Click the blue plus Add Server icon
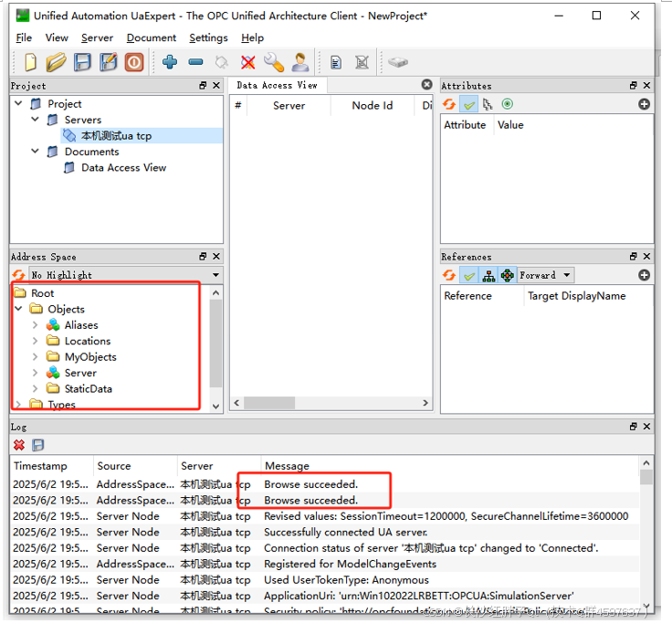Viewport: 672px width, 624px height. (170, 62)
